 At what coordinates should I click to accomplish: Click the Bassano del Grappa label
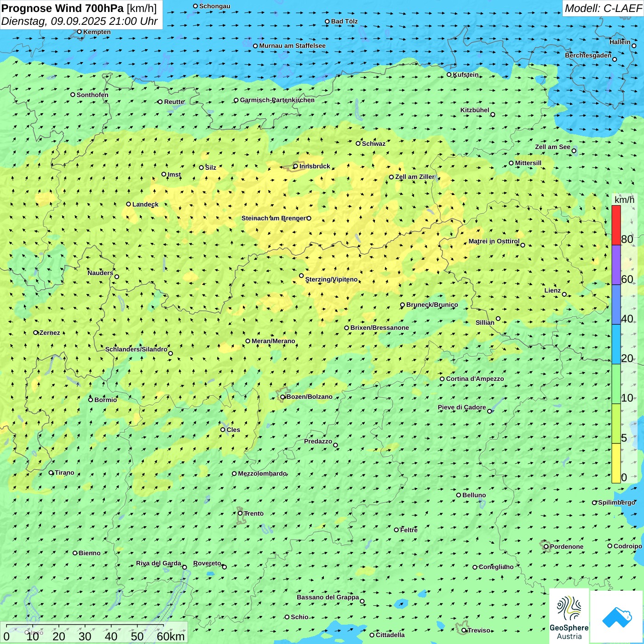tap(328, 597)
